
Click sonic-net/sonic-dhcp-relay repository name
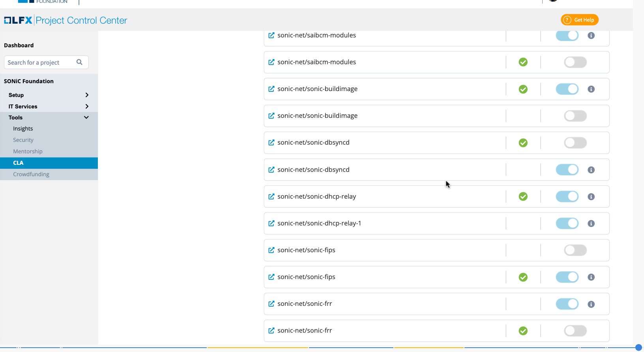click(317, 197)
